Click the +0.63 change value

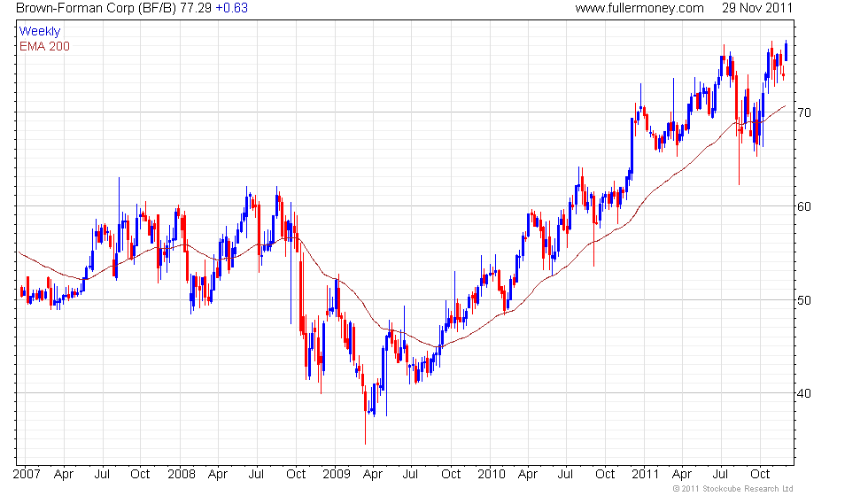coord(231,8)
